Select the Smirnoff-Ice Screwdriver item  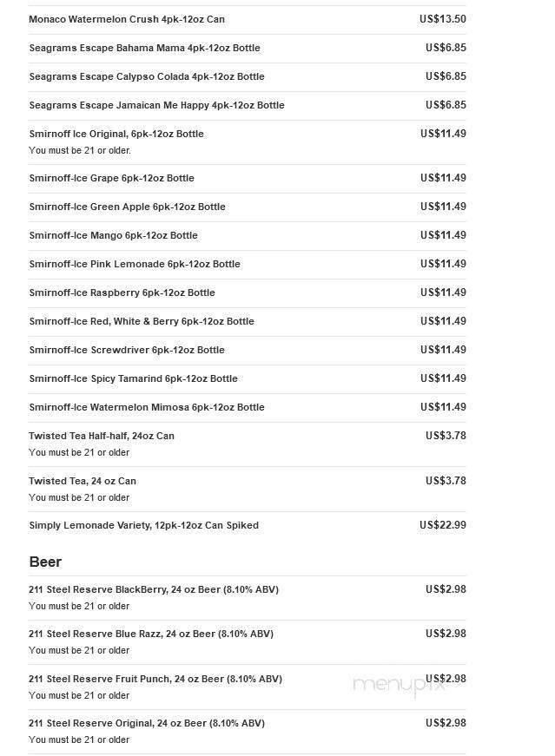point(127,350)
